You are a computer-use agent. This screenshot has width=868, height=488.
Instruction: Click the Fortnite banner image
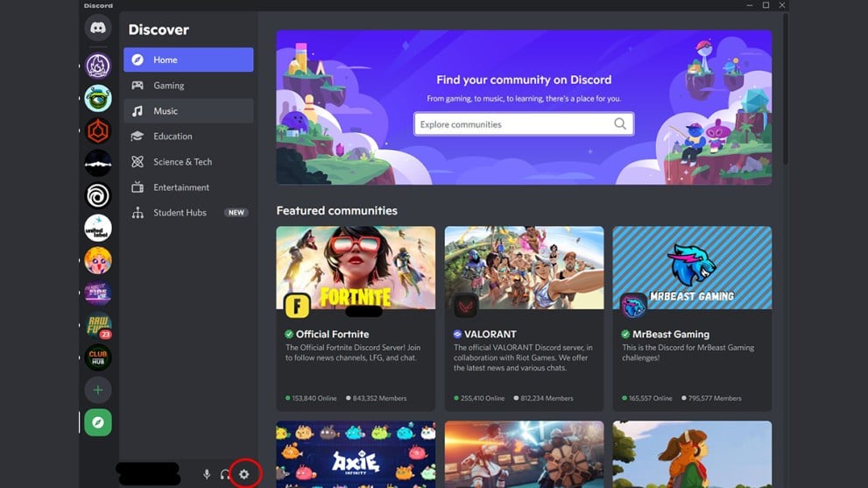(x=356, y=267)
